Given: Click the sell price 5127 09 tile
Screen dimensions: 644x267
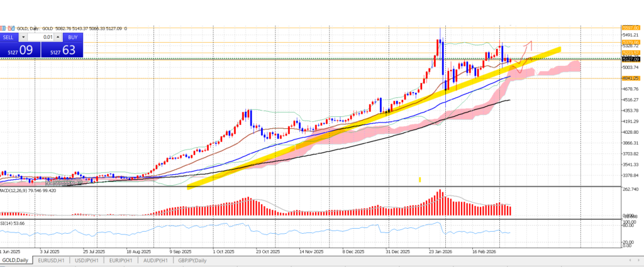Looking at the screenshot, I should (x=18, y=50).
